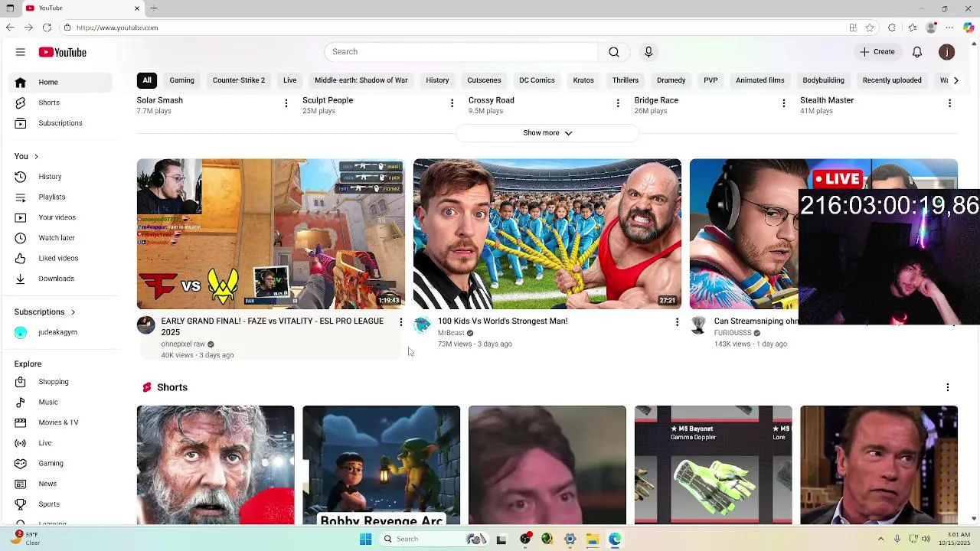Expand the games shelf with Show more
Image resolution: width=980 pixels, height=551 pixels.
[547, 133]
